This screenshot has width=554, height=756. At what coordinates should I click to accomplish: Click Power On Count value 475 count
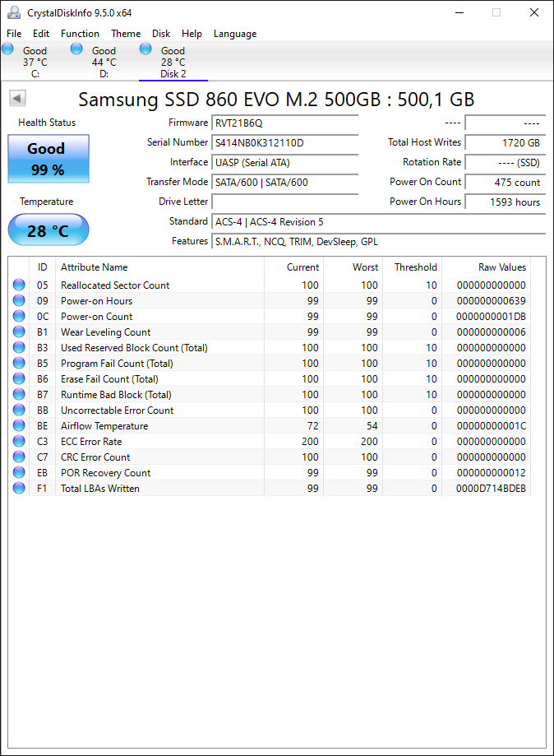tap(506, 183)
